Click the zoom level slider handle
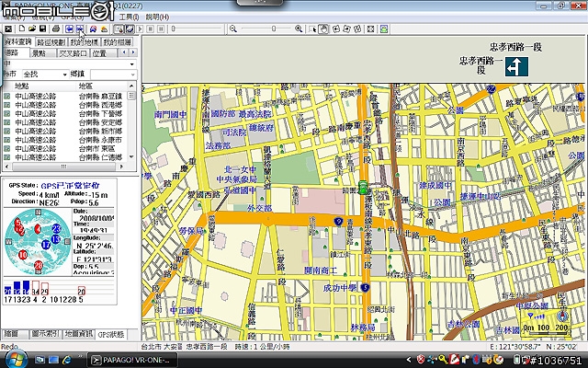The height and width of the screenshot is (368, 588). [x=274, y=29]
